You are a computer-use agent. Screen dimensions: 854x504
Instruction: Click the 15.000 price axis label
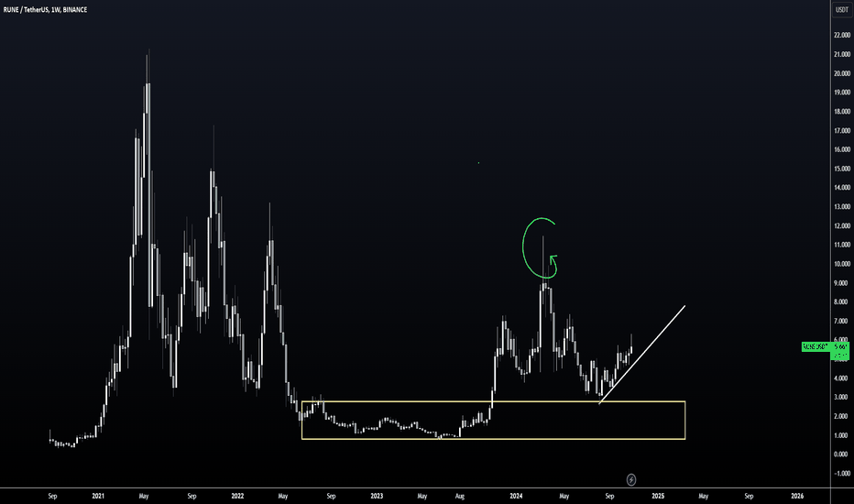coord(842,169)
